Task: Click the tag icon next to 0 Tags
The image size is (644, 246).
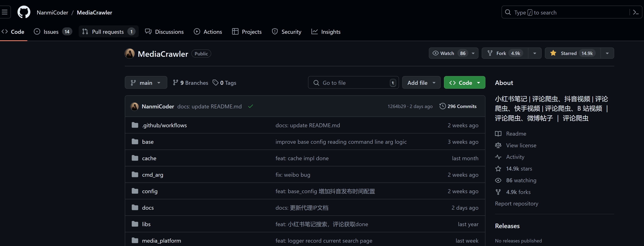Action: tap(215, 82)
